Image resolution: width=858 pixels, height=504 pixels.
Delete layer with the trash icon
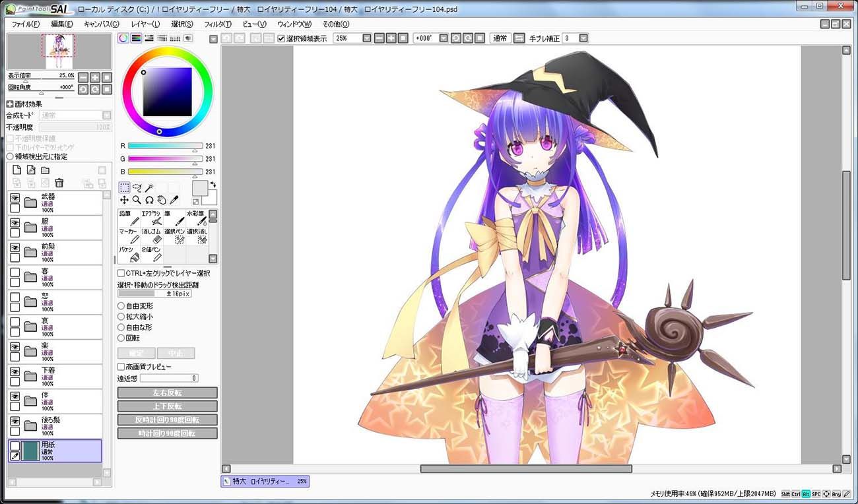[59, 183]
